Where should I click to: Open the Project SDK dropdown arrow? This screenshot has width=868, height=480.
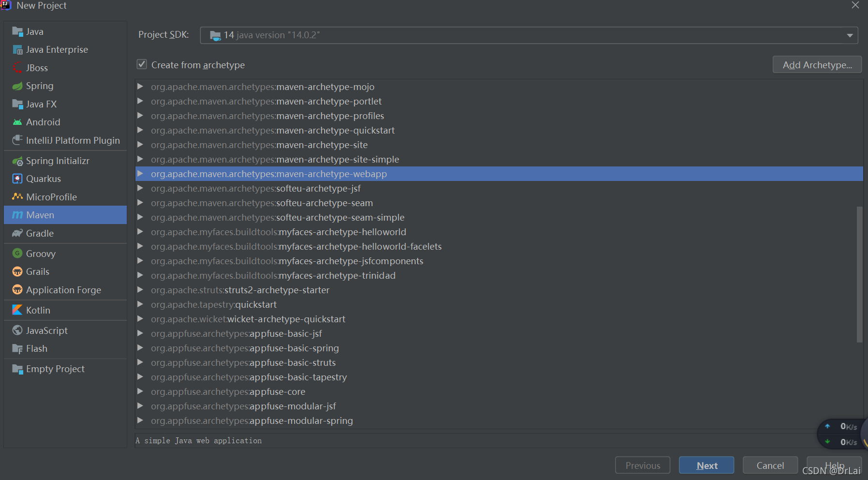coord(850,35)
